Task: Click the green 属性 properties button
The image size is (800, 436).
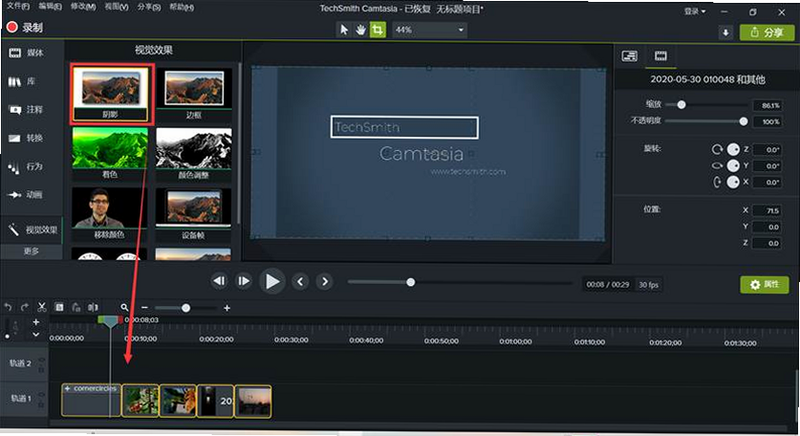Action: coord(764,285)
